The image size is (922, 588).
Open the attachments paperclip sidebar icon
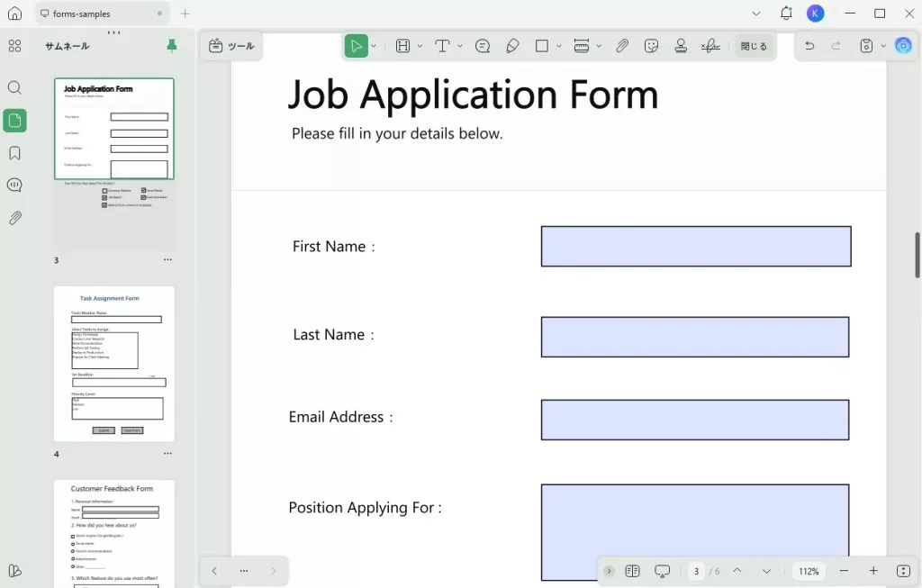[14, 218]
